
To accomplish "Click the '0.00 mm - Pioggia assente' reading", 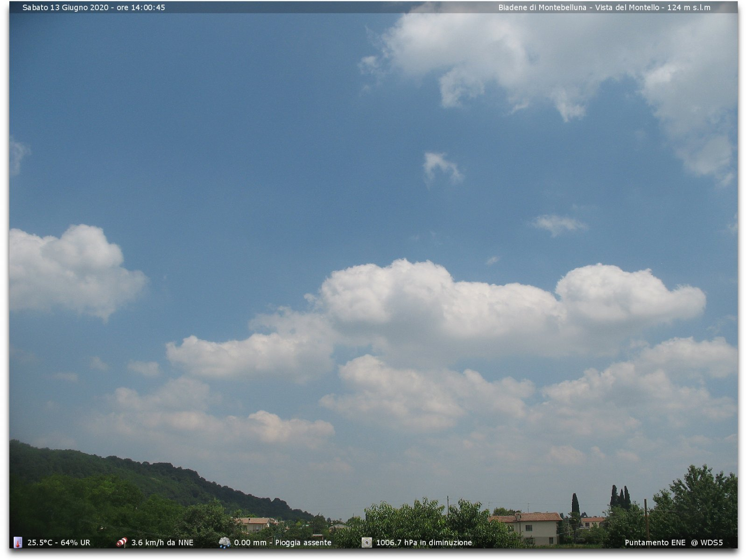I will (x=282, y=543).
